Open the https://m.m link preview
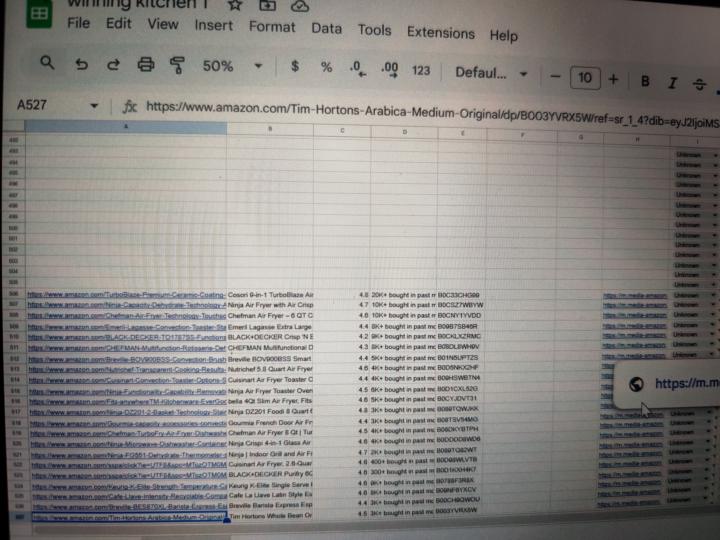 686,384
